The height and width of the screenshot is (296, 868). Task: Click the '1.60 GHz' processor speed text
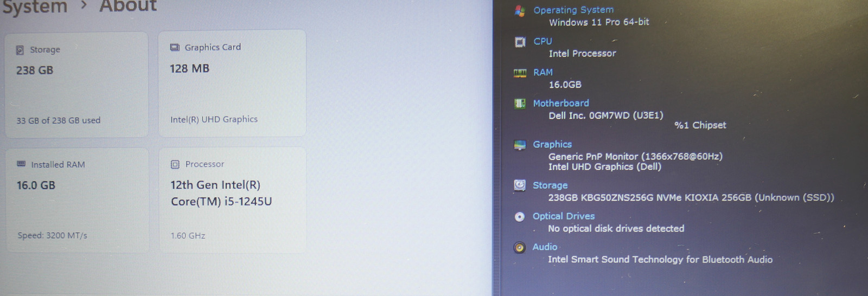[x=188, y=236]
